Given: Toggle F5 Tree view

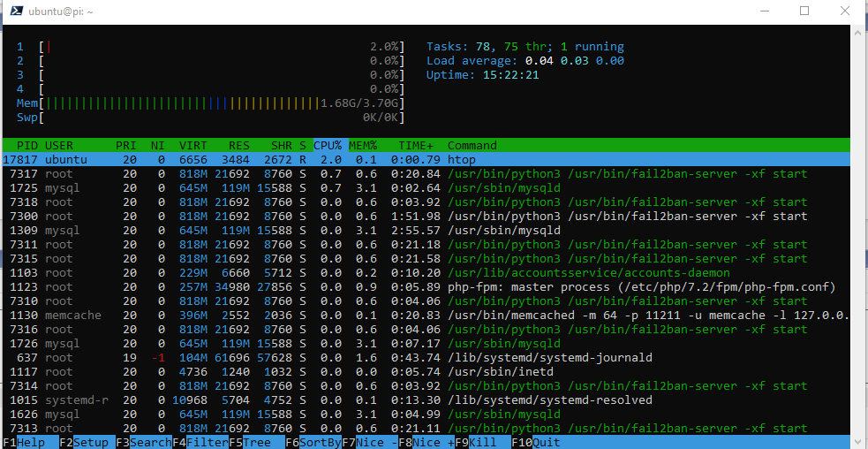Looking at the screenshot, I should pos(250,442).
